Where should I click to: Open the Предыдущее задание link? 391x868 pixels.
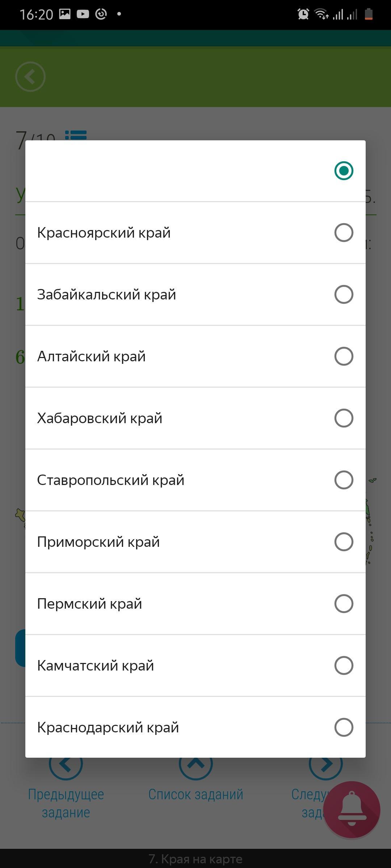point(66,803)
